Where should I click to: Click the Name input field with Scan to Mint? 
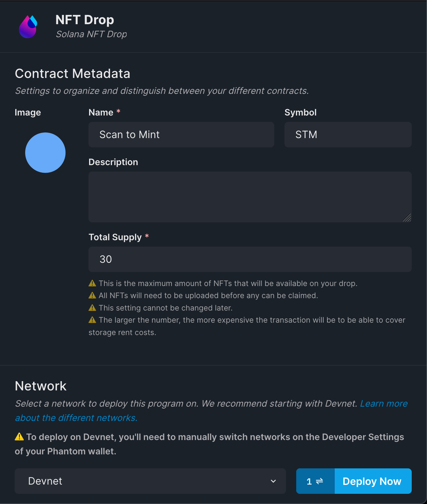181,135
